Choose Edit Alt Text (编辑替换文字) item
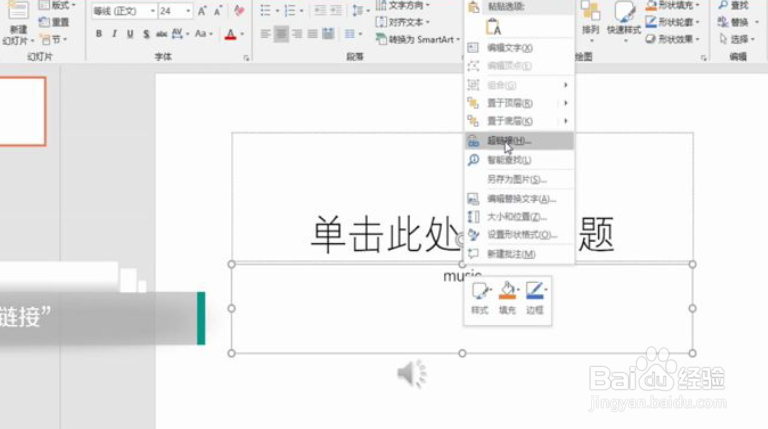The width and height of the screenshot is (768, 429). tap(519, 199)
